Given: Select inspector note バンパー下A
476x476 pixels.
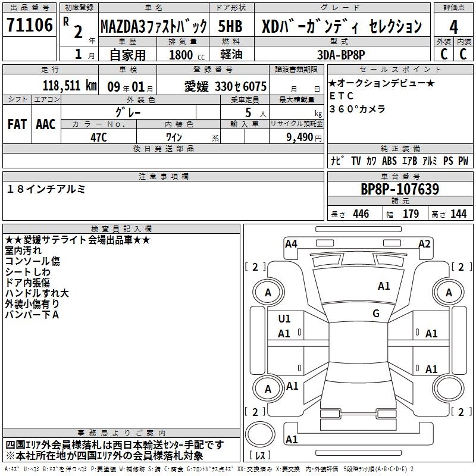Looking at the screenshot, I should [x=32, y=315].
